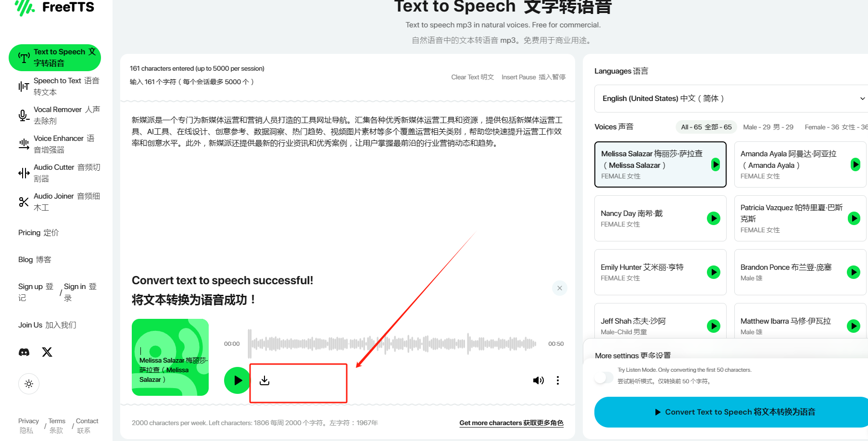868x441 pixels.
Task: Go to the Pricing page
Action: point(38,233)
